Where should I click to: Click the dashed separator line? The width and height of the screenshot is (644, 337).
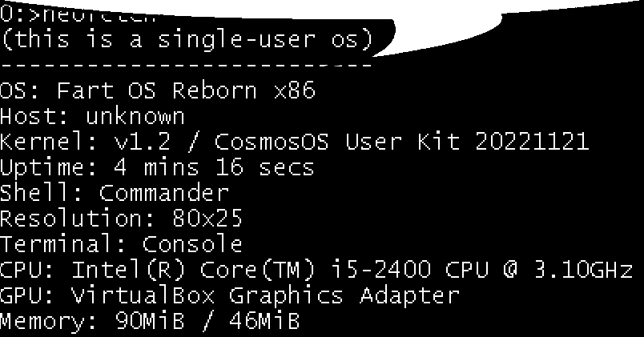(x=186, y=64)
